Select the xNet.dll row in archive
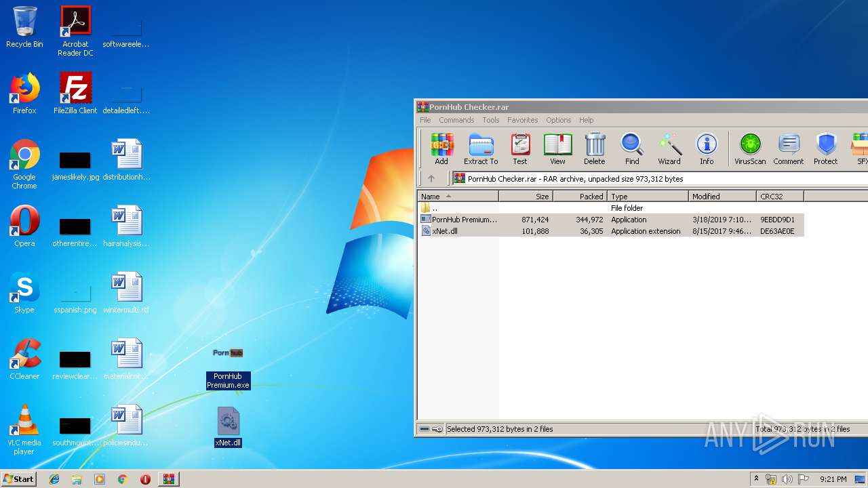 tap(611, 231)
